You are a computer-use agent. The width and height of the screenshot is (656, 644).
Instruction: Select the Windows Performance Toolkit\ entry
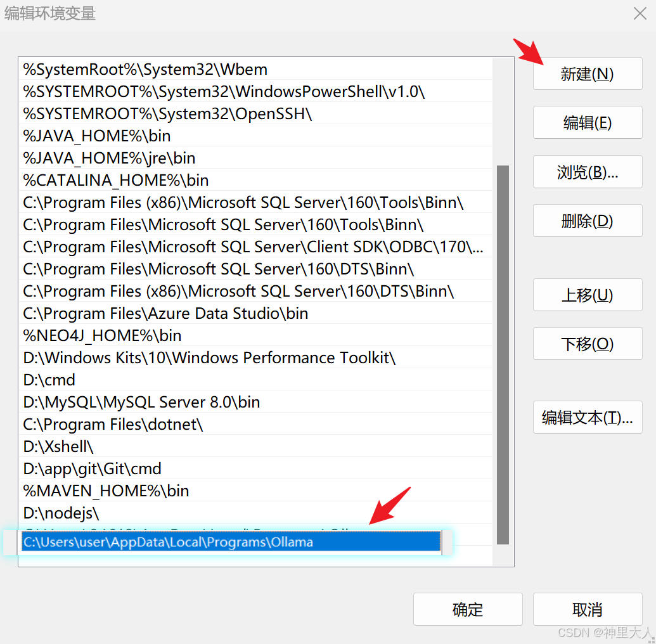(255, 357)
